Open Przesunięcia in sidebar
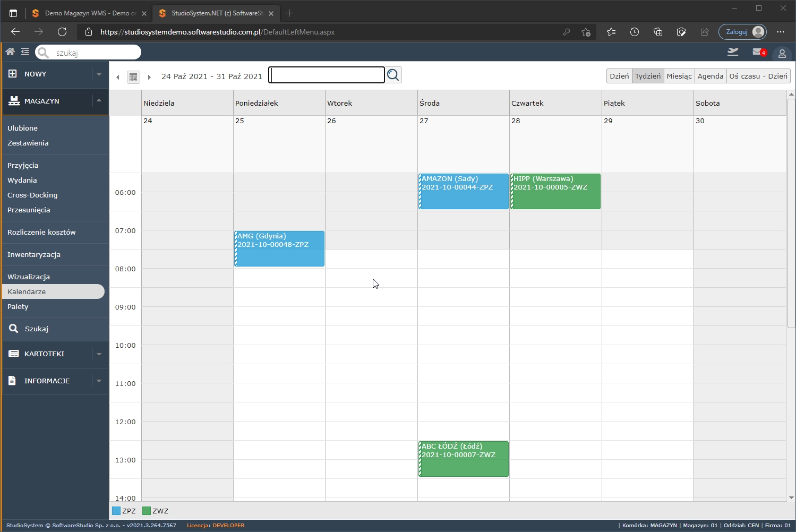The width and height of the screenshot is (796, 532). coord(29,210)
